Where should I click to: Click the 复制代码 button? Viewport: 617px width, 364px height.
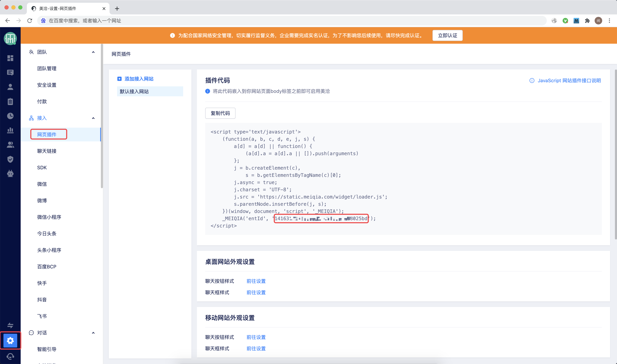coord(220,113)
